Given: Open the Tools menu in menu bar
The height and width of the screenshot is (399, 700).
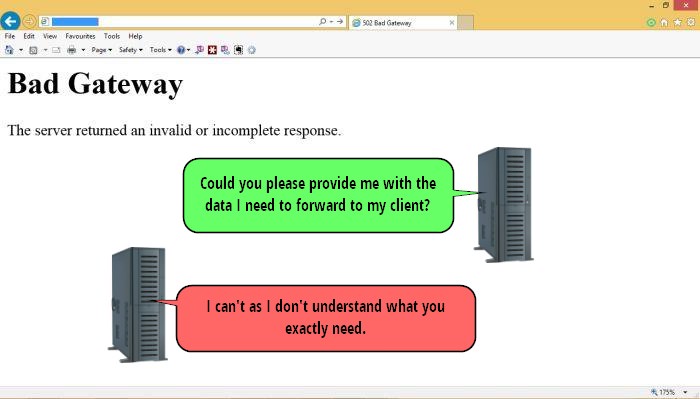Looking at the screenshot, I should click(x=112, y=36).
